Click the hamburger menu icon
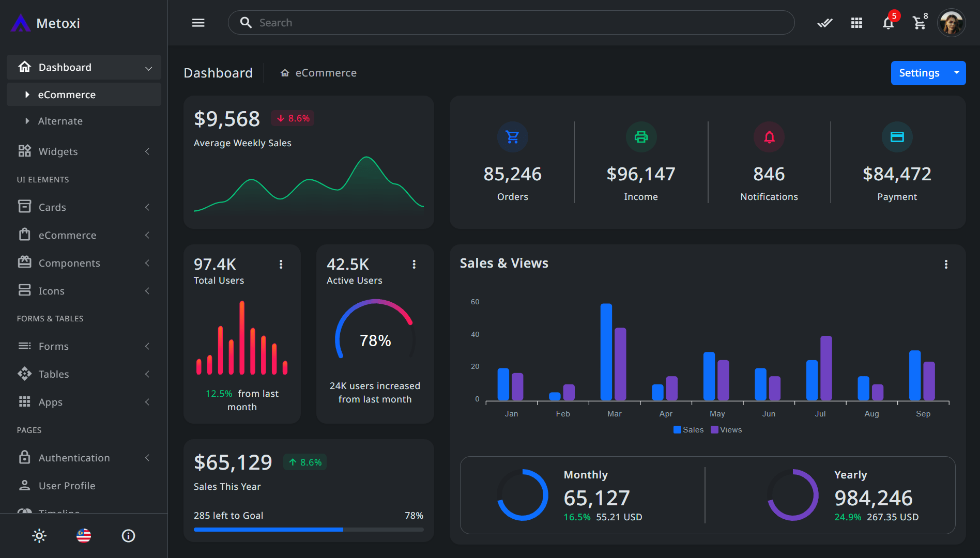 (x=198, y=23)
